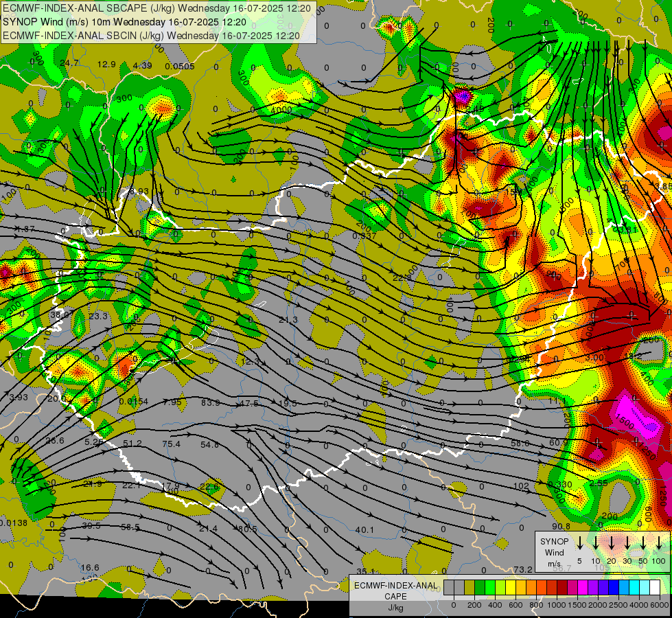Click the 2.55 value on the map
The height and width of the screenshot is (618, 672).
(x=599, y=483)
